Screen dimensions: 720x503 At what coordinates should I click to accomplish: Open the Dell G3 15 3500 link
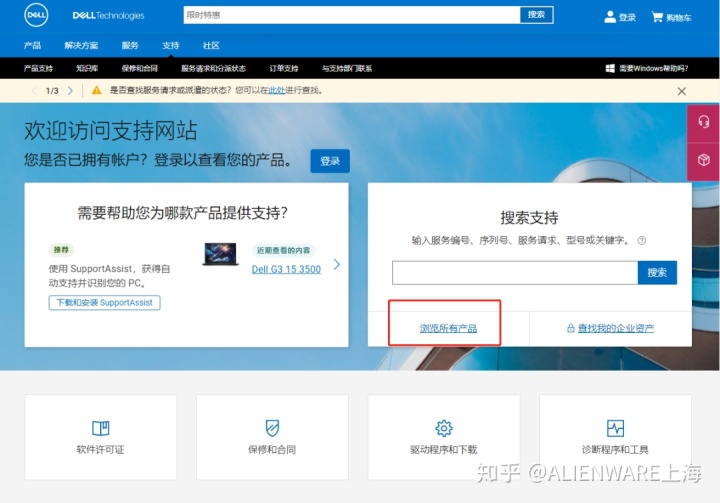286,269
